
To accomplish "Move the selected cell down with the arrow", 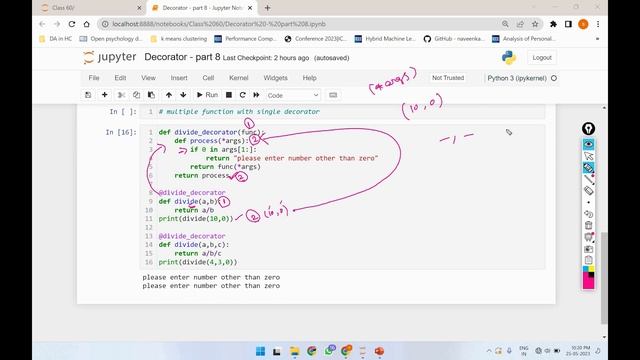I will coord(183,95).
